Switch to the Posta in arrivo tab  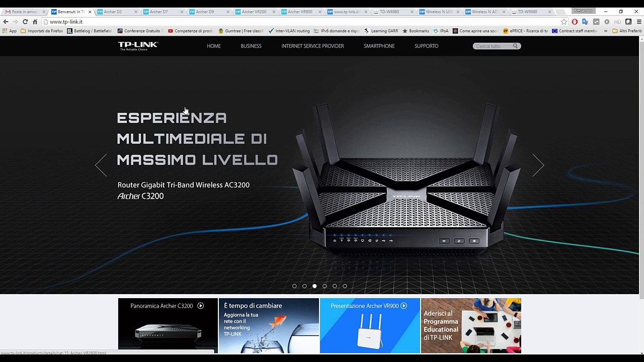(24, 12)
